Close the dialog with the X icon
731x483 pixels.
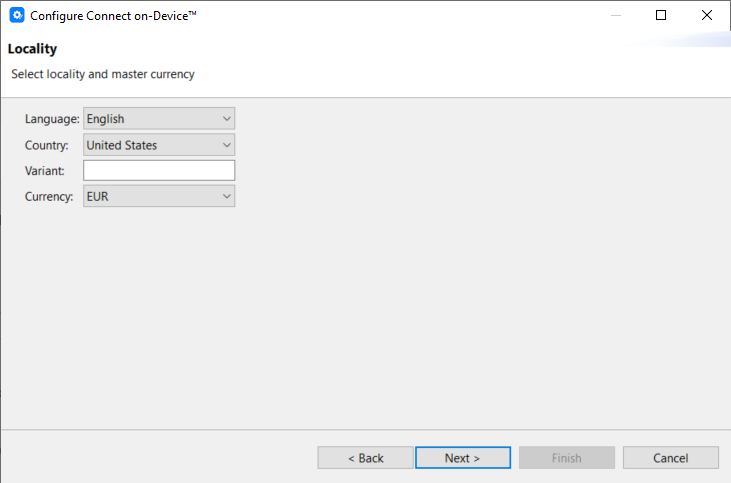pyautogui.click(x=707, y=16)
